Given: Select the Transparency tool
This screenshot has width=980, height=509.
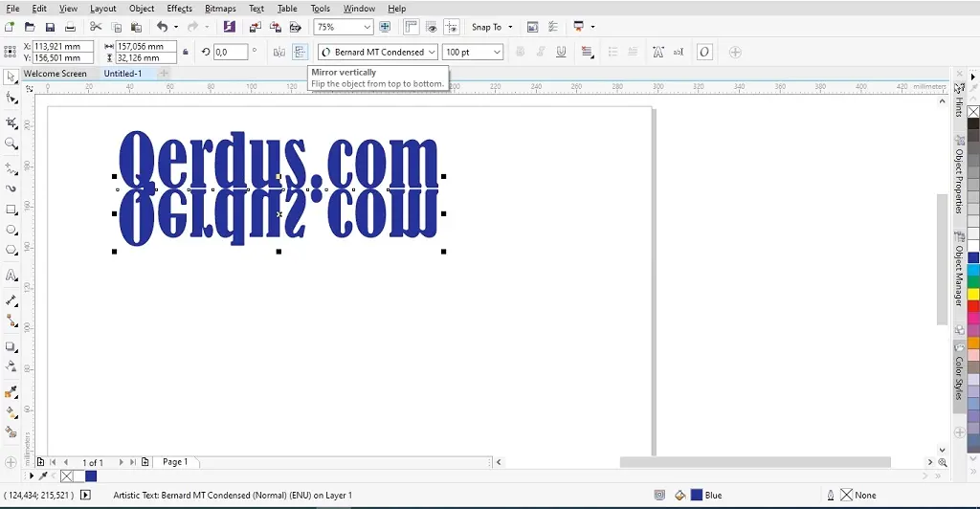Looking at the screenshot, I should pyautogui.click(x=11, y=366).
